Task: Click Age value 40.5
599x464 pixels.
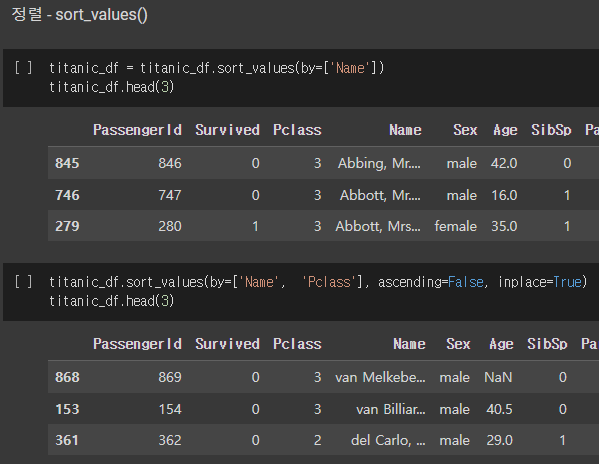Action: (499, 409)
